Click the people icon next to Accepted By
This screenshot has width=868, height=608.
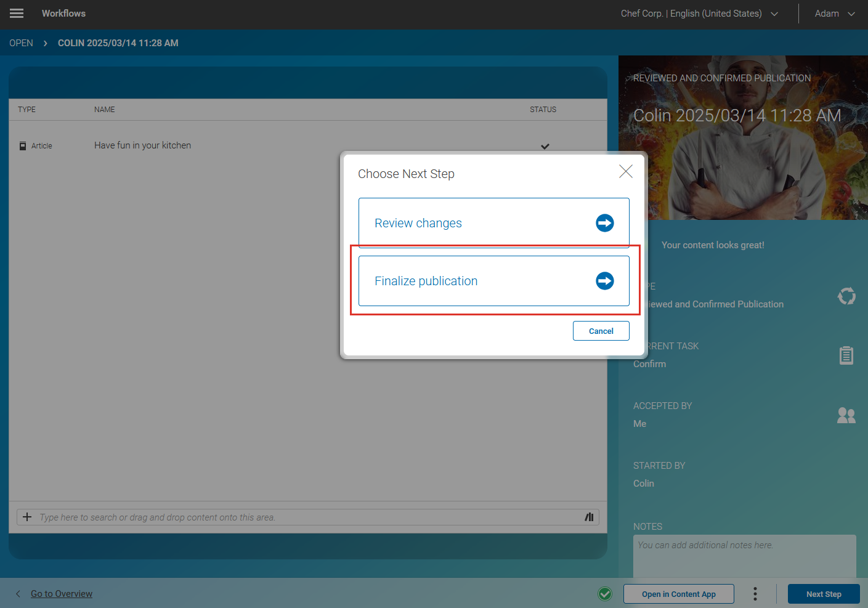pyautogui.click(x=846, y=415)
